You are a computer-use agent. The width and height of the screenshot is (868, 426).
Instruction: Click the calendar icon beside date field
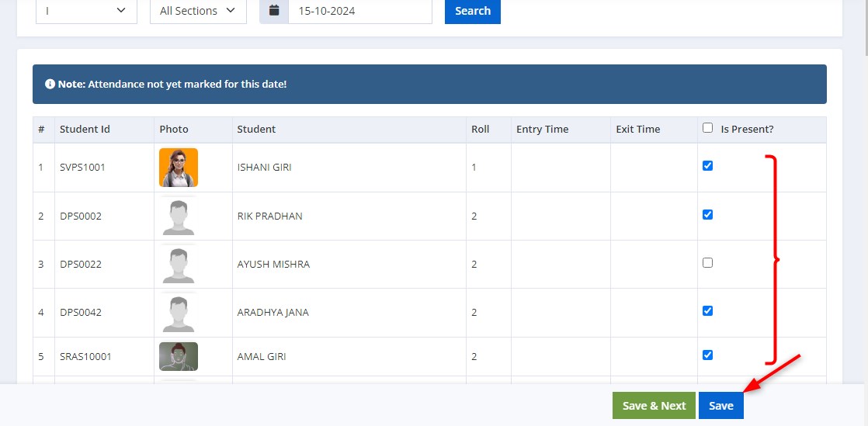[274, 11]
